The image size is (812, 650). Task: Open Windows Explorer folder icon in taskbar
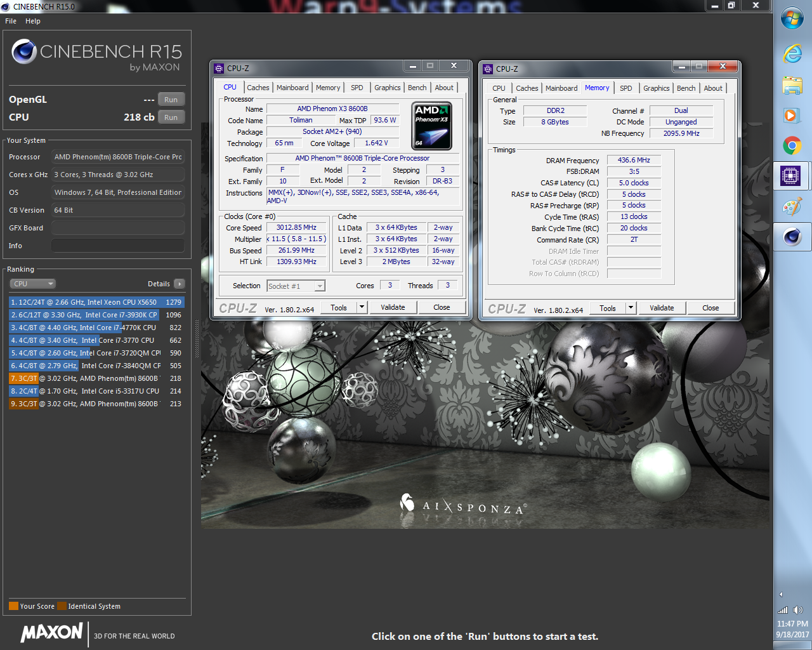(x=792, y=85)
